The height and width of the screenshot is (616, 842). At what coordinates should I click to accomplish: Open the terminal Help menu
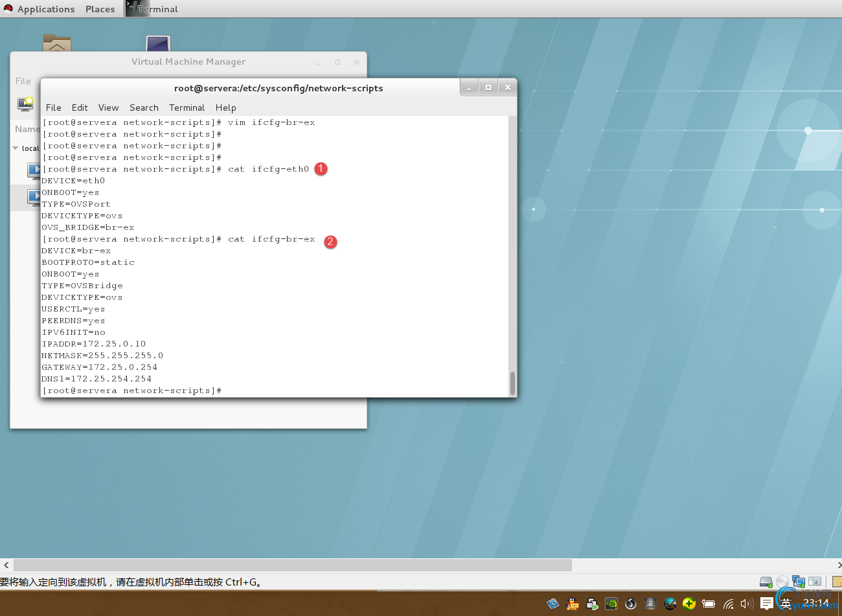[x=225, y=108]
